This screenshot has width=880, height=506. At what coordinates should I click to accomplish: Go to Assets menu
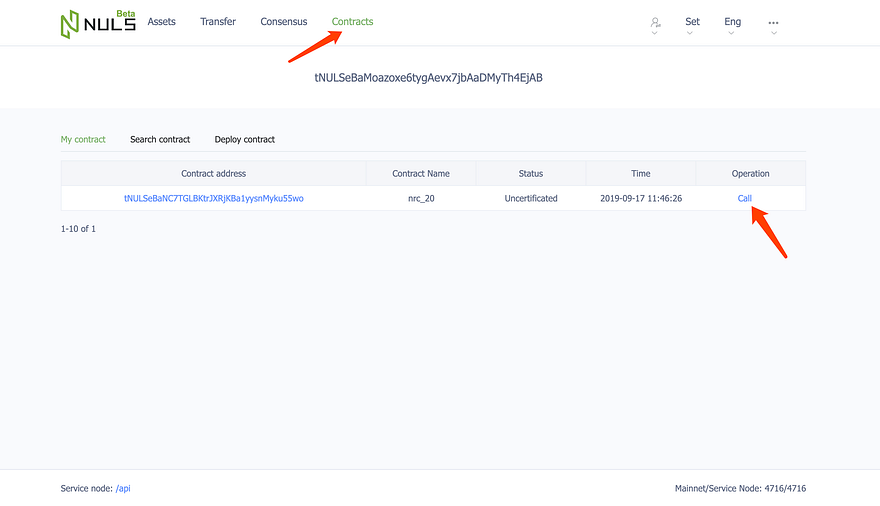(x=162, y=22)
